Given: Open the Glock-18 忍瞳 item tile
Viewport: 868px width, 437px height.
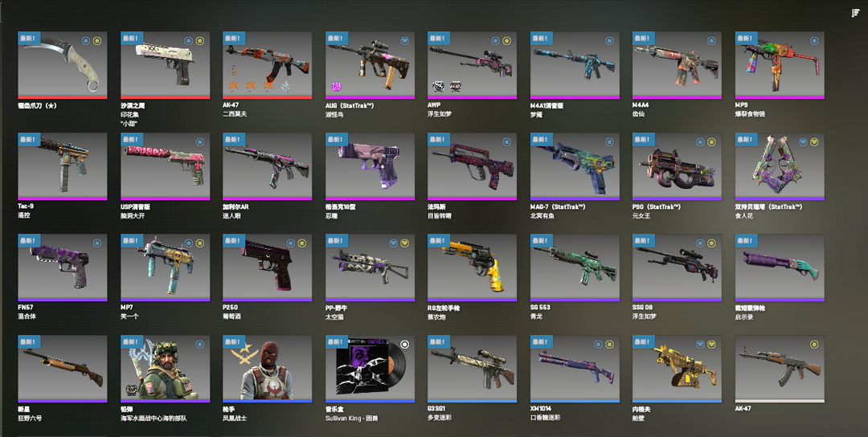Looking at the screenshot, I should pos(370,166).
